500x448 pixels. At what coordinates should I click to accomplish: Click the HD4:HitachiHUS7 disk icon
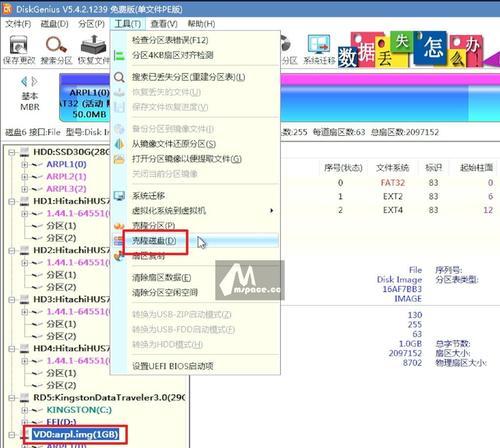[x=24, y=348]
